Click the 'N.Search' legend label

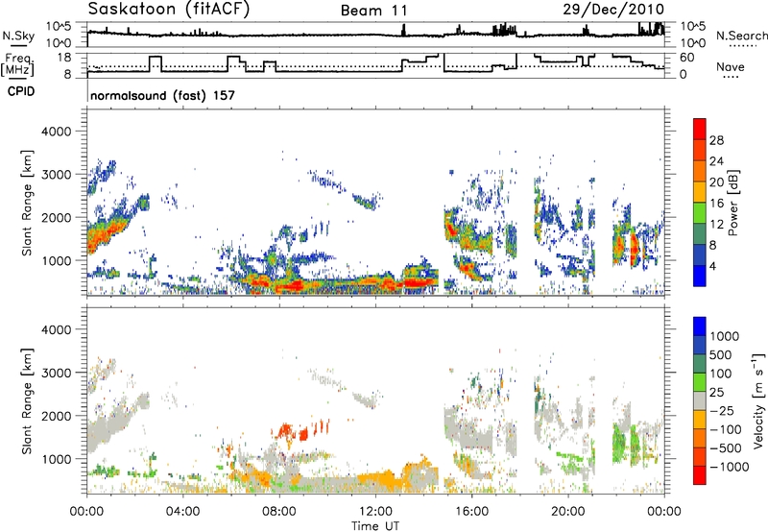point(741,36)
